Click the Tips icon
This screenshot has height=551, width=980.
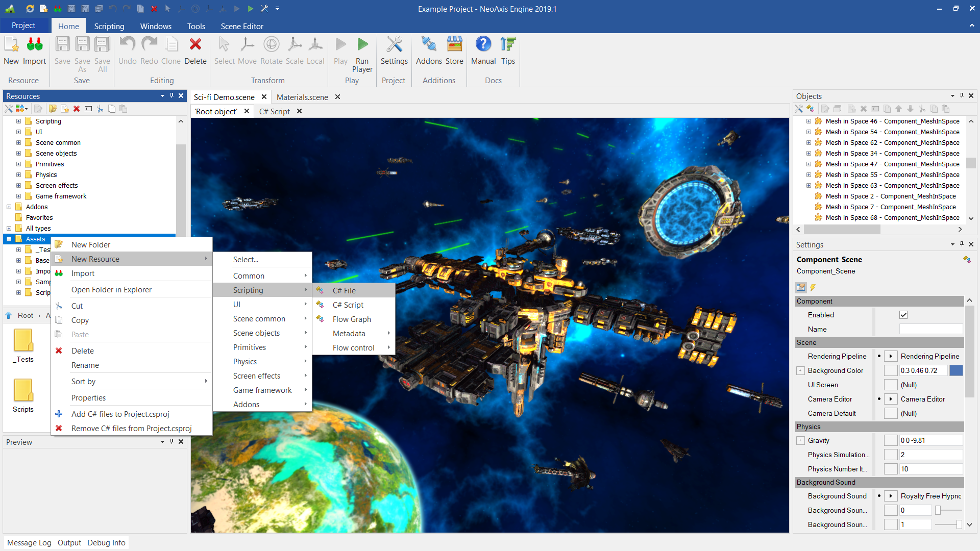tap(508, 45)
